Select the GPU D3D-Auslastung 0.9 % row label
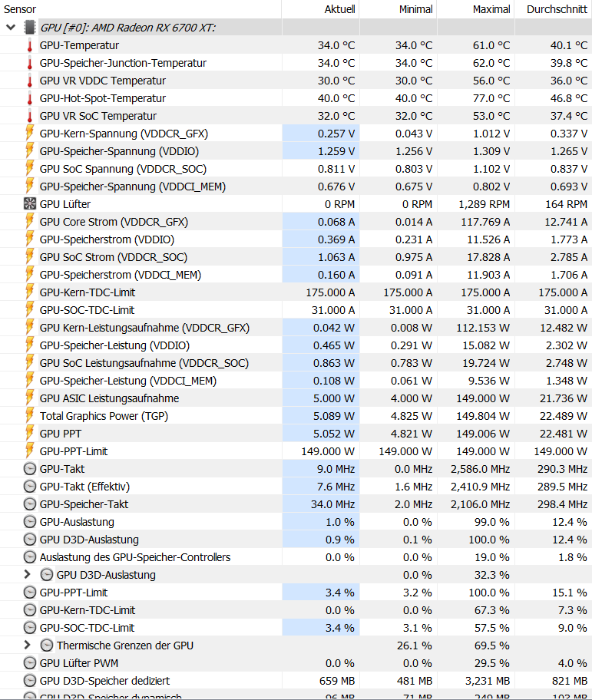This screenshot has width=592, height=700. [89, 540]
